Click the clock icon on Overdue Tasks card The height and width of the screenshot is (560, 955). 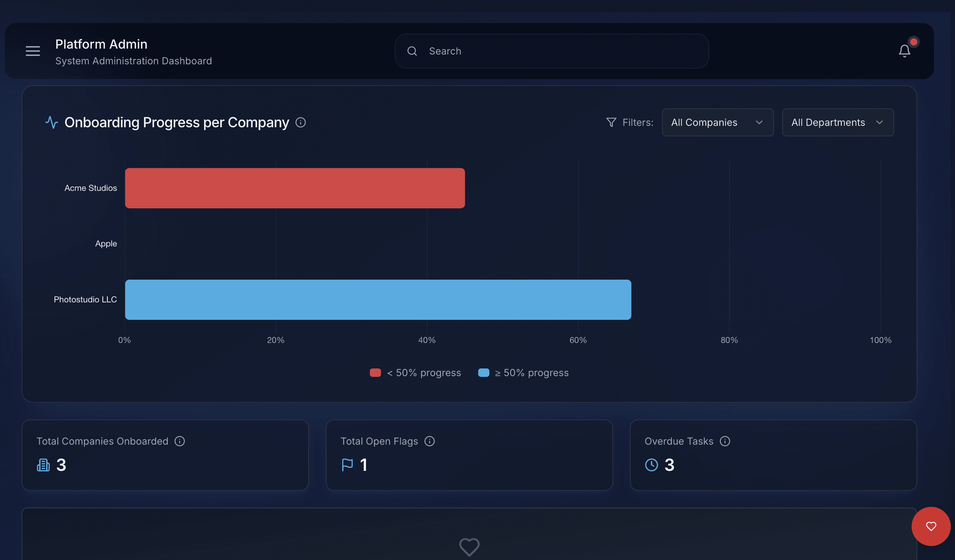point(652,465)
